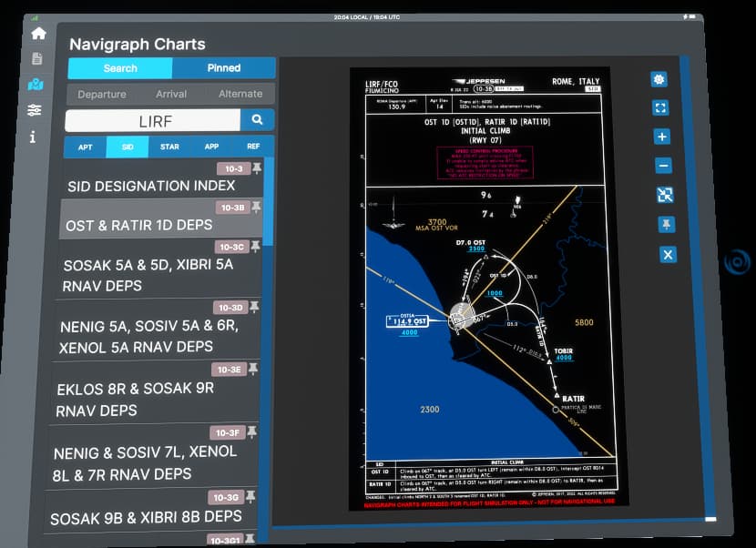This screenshot has height=548, width=756.
Task: Click the displayed Jeppesen chart image
Action: 487,289
